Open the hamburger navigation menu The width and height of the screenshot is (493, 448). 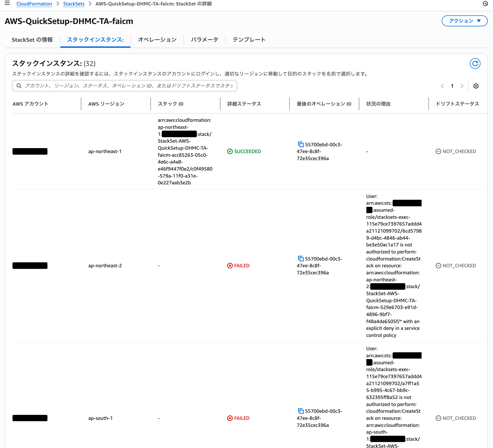click(x=7, y=3)
